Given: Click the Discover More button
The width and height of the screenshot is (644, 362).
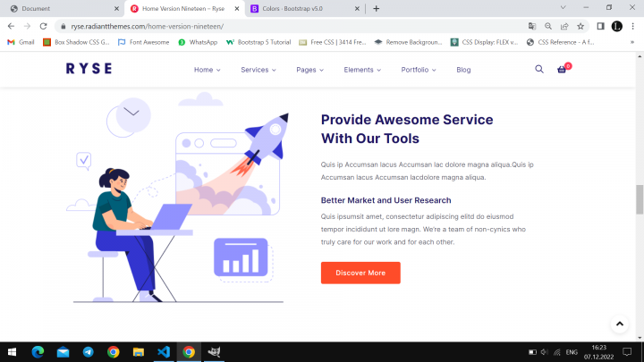Looking at the screenshot, I should [360, 273].
